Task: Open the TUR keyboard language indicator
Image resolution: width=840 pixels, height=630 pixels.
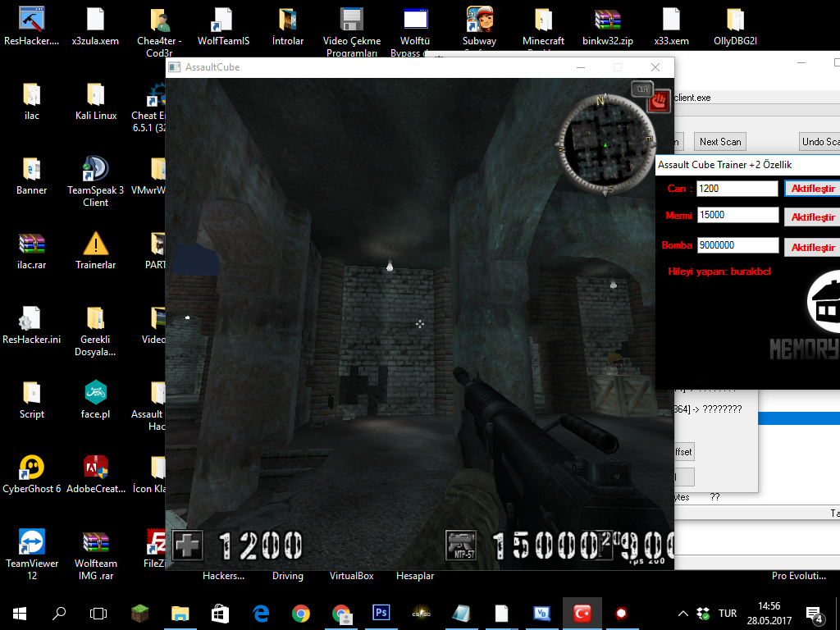Action: (x=728, y=614)
